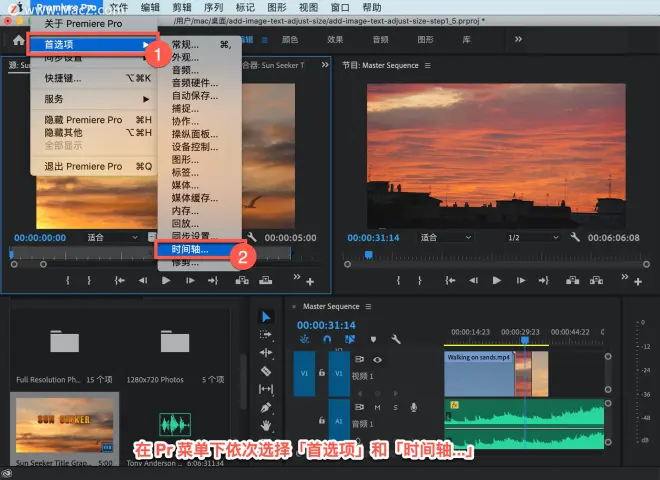Open Master Sequence timeline panel menu

(x=368, y=307)
